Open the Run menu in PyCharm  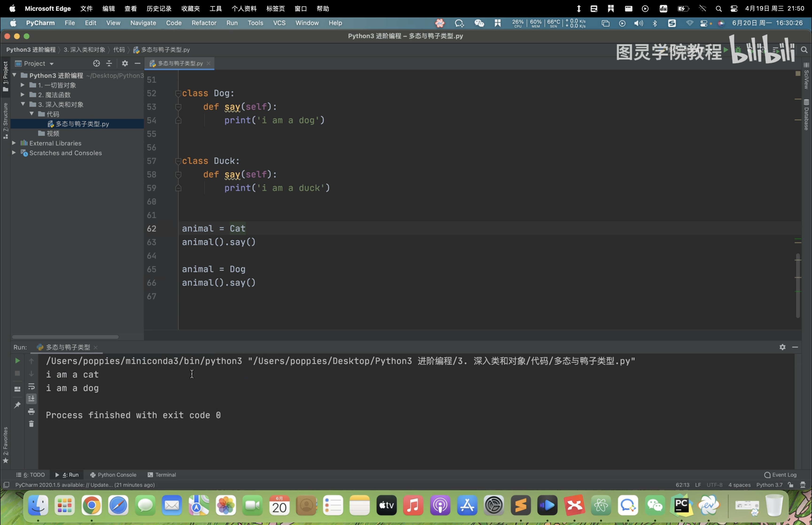pyautogui.click(x=232, y=23)
